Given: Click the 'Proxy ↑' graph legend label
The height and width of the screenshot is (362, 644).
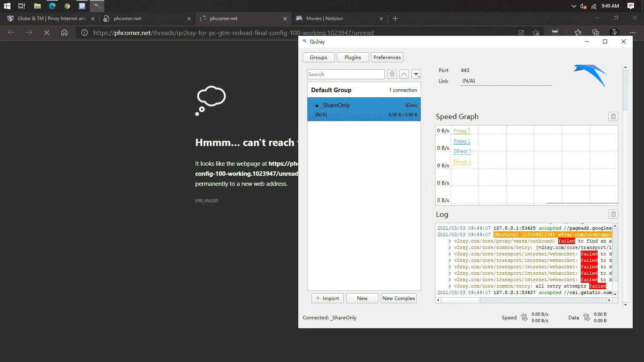Looking at the screenshot, I should coord(462,131).
